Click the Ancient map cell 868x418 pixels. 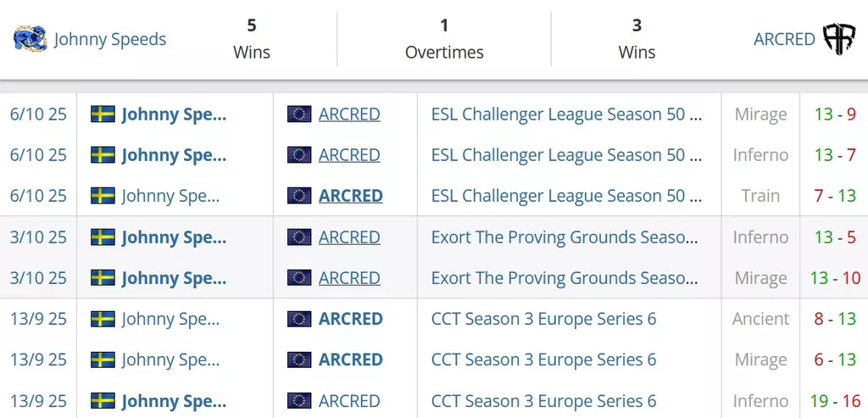[x=760, y=319]
